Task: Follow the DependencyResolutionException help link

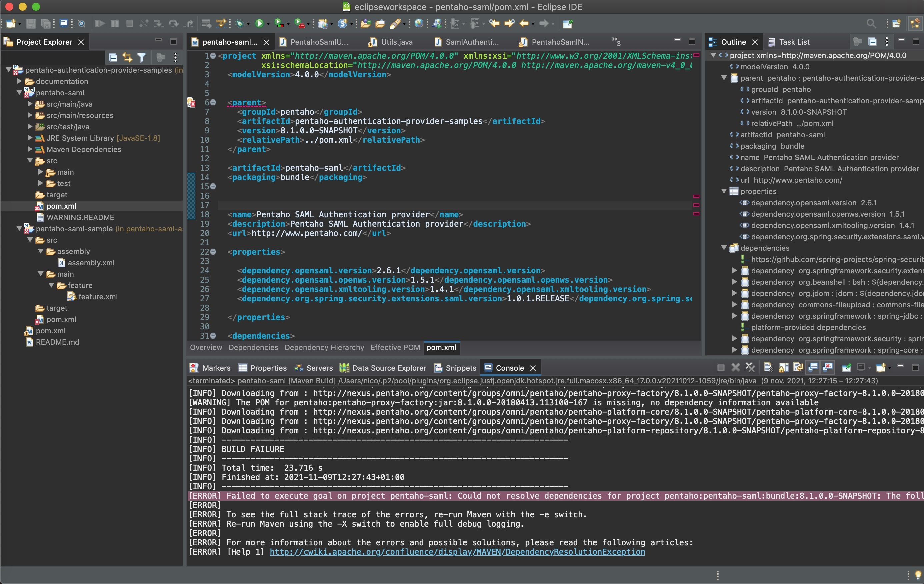Action: point(457,552)
